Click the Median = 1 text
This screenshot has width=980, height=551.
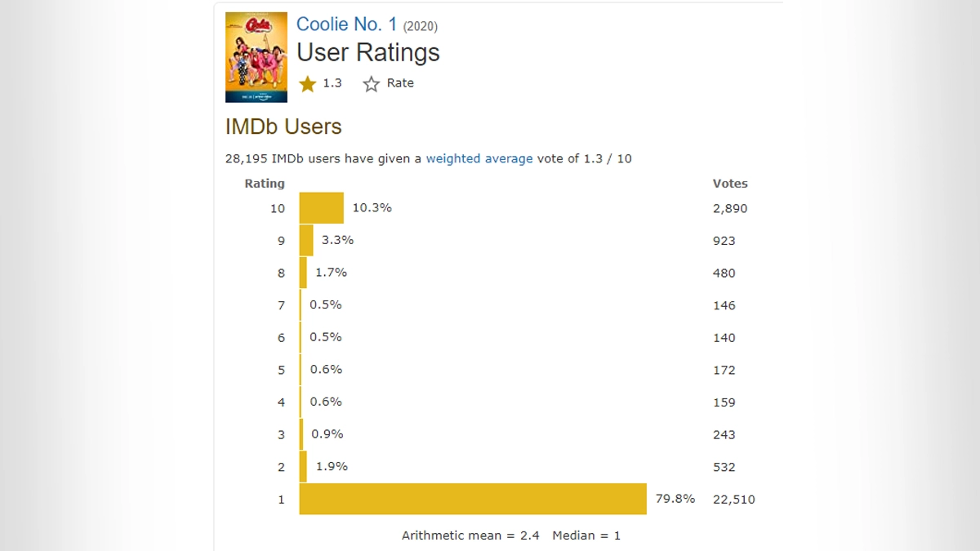click(x=586, y=535)
